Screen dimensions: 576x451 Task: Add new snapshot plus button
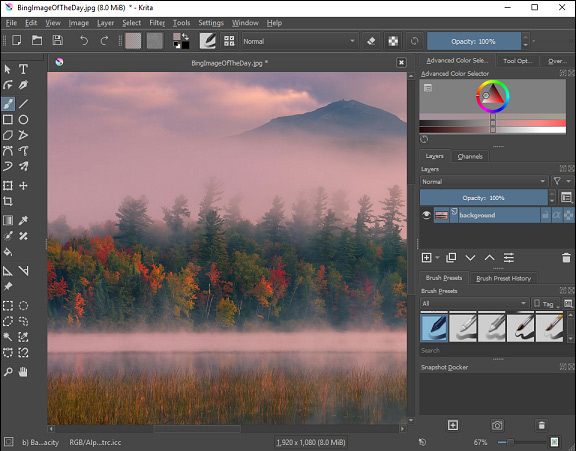[453, 425]
